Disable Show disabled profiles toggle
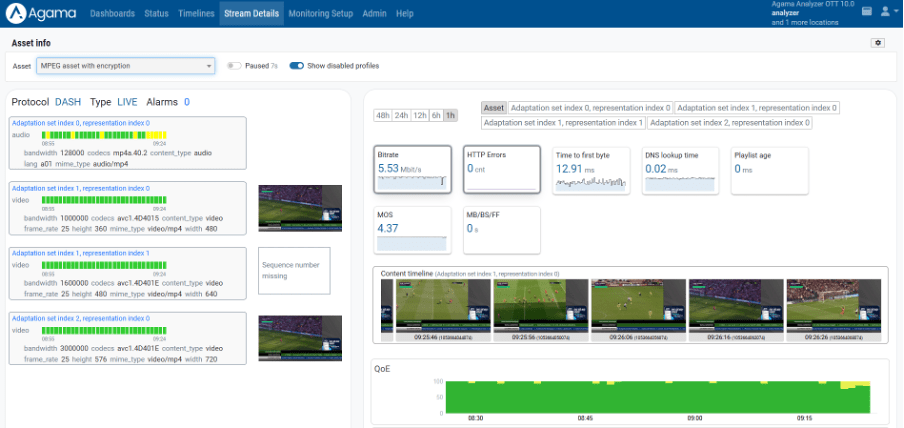This screenshot has height=428, width=904. (x=296, y=66)
